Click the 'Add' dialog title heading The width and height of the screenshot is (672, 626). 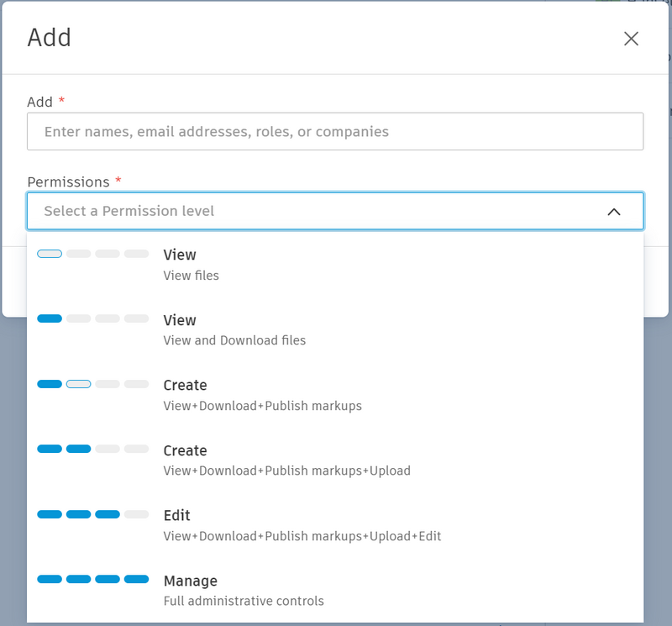pyautogui.click(x=50, y=38)
